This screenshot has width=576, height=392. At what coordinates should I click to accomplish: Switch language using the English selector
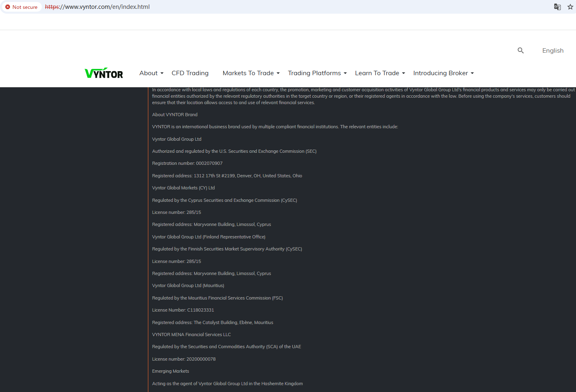(x=553, y=51)
